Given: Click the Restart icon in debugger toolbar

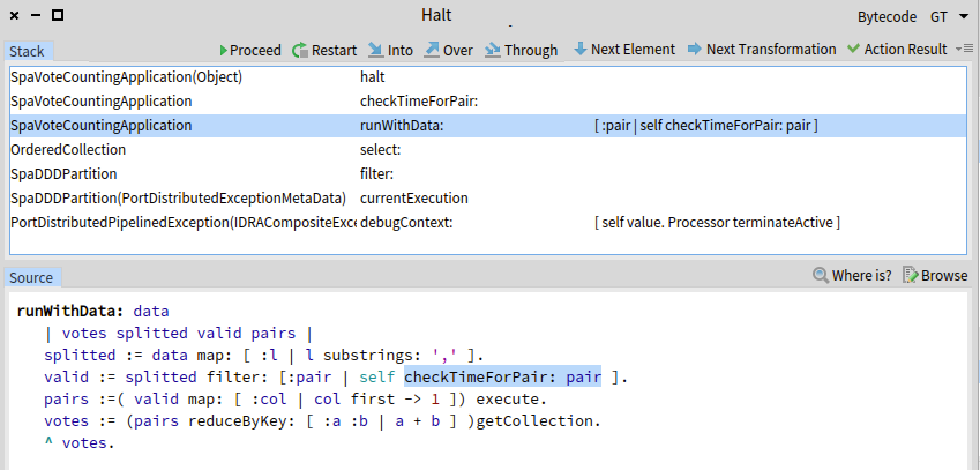Looking at the screenshot, I should 300,50.
